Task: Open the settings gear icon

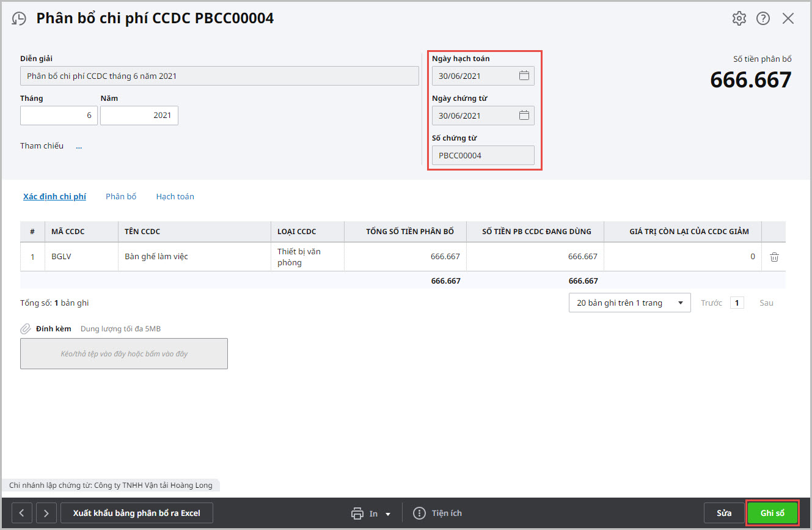Action: [x=739, y=18]
